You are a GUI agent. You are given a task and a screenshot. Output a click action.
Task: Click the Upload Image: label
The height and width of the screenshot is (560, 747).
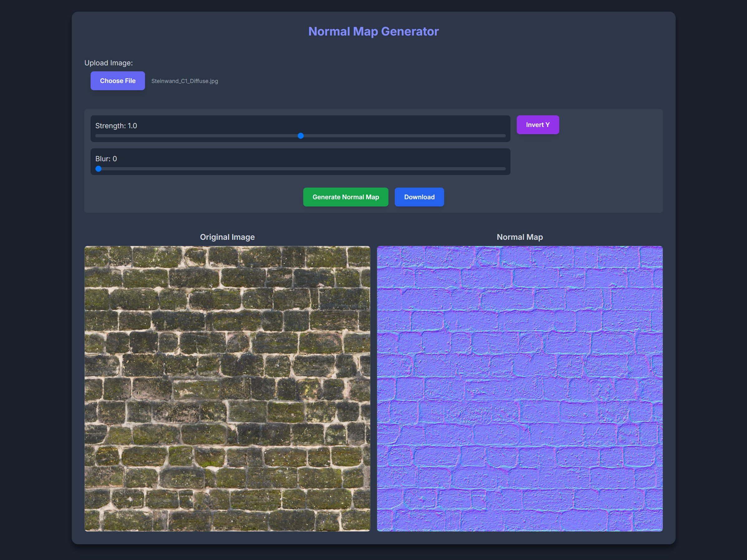[x=109, y=63]
